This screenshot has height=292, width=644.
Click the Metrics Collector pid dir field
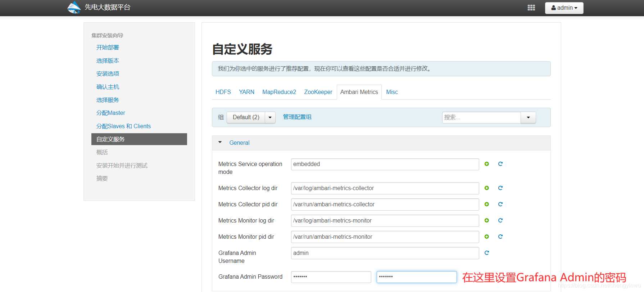pyautogui.click(x=385, y=205)
